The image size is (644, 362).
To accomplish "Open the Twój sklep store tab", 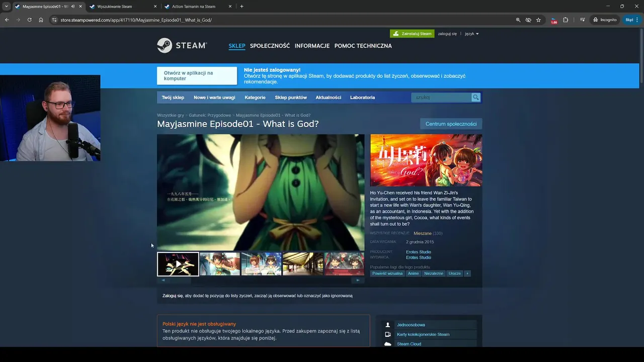I will coord(173,98).
